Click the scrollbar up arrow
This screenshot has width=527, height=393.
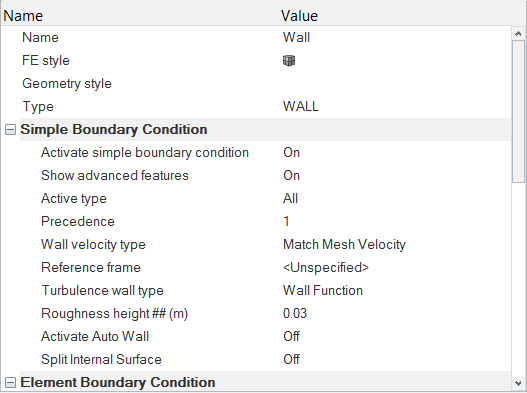coord(518,33)
